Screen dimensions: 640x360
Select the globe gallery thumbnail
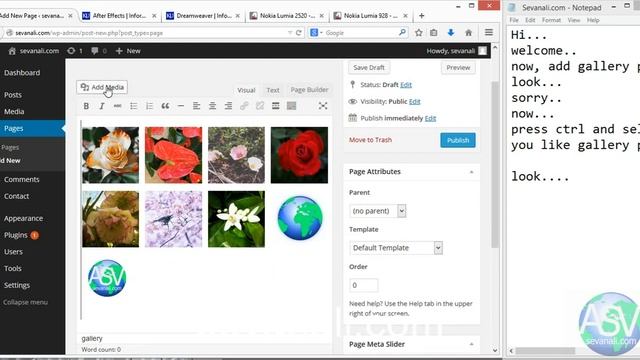(x=300, y=218)
